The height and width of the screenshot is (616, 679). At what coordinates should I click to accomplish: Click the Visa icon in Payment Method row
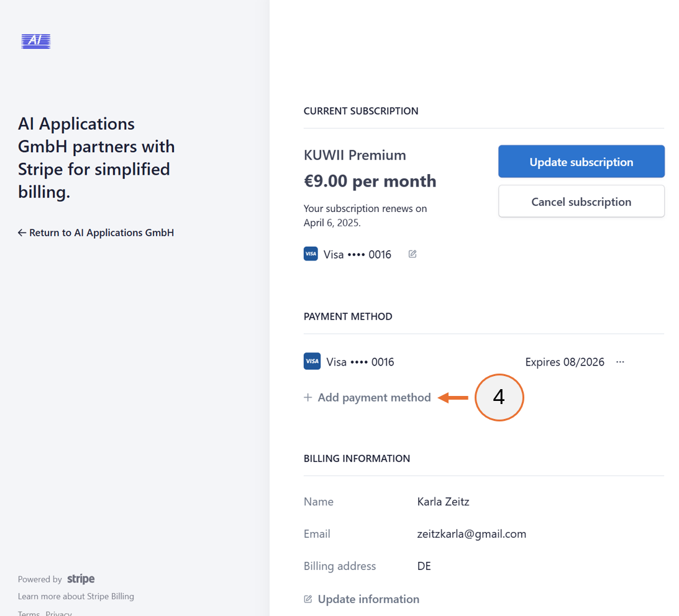click(x=312, y=361)
